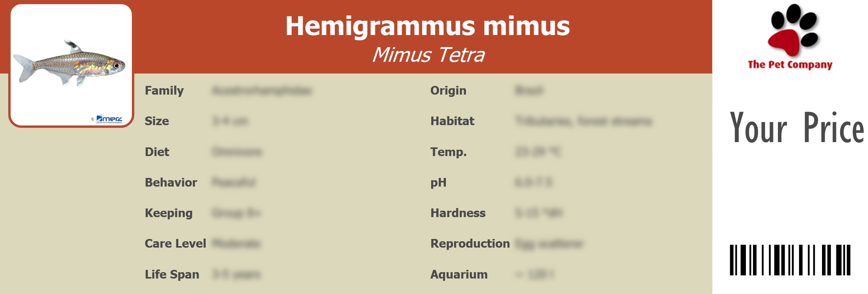The height and width of the screenshot is (294, 868).
Task: Click the Your Price text
Action: (796, 128)
